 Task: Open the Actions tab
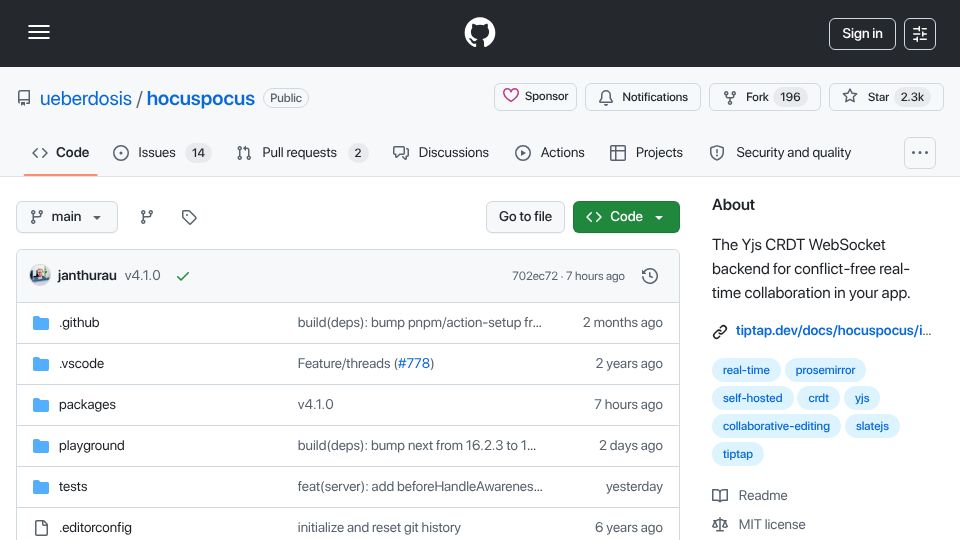550,152
